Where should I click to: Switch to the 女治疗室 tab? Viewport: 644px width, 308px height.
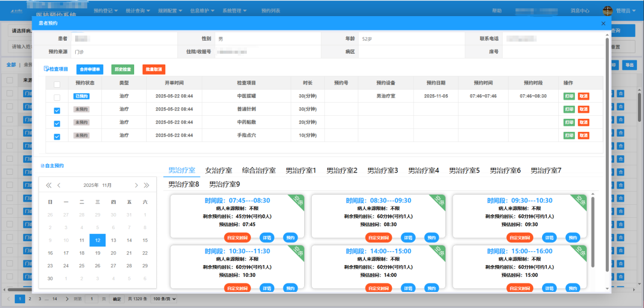[x=218, y=170]
